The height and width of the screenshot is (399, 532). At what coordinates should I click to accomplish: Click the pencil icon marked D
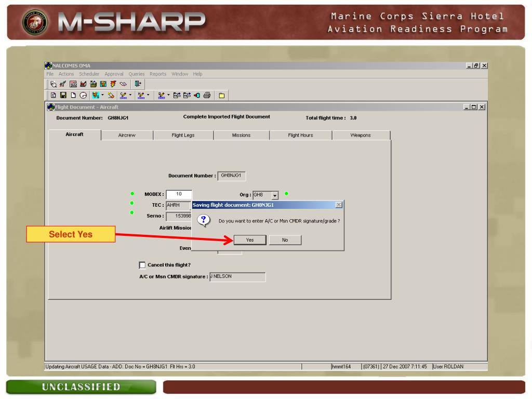click(x=162, y=96)
